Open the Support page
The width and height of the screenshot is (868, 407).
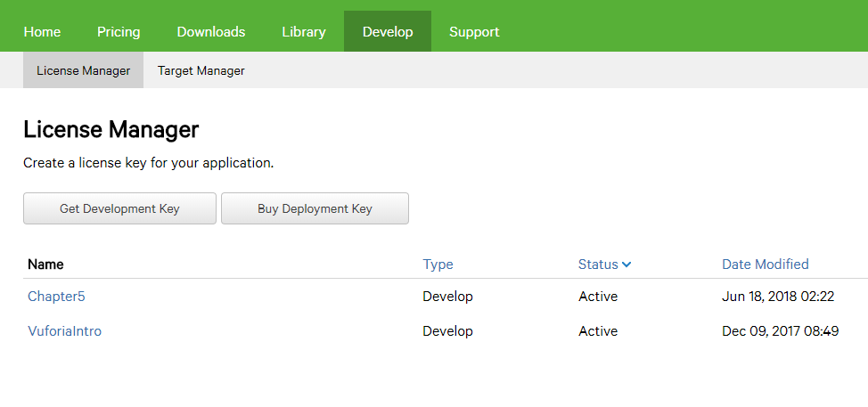474,31
